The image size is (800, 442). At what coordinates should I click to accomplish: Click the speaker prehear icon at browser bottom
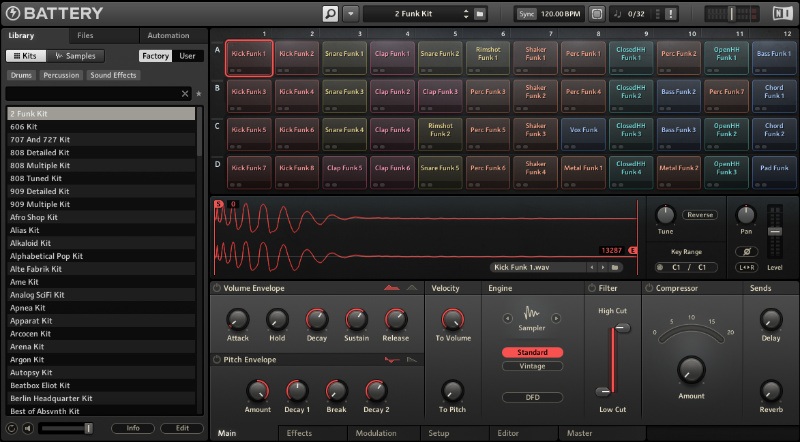[x=28, y=428]
